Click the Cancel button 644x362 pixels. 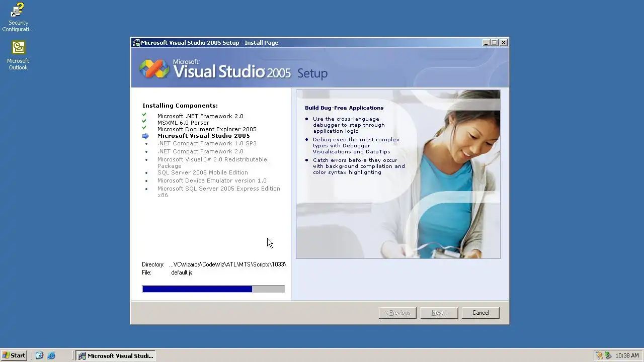(x=480, y=313)
